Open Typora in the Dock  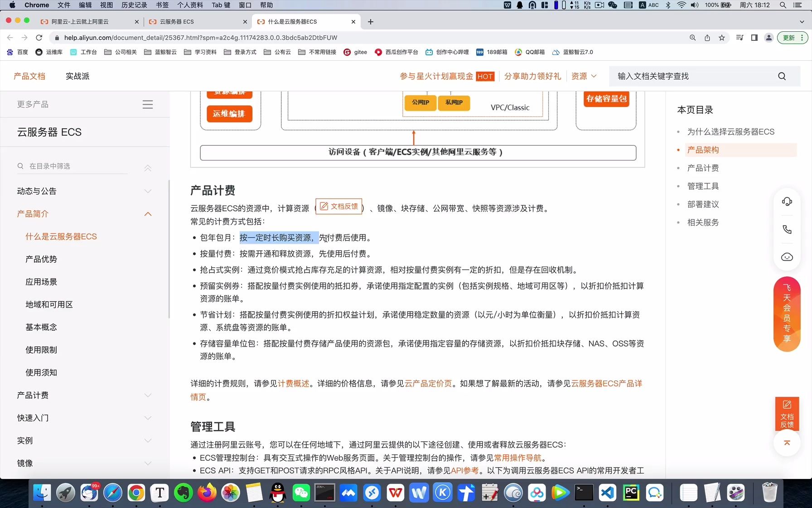click(160, 493)
